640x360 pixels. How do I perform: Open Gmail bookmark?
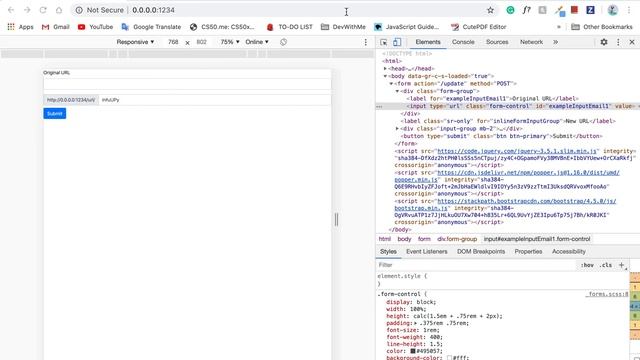[x=56, y=27]
